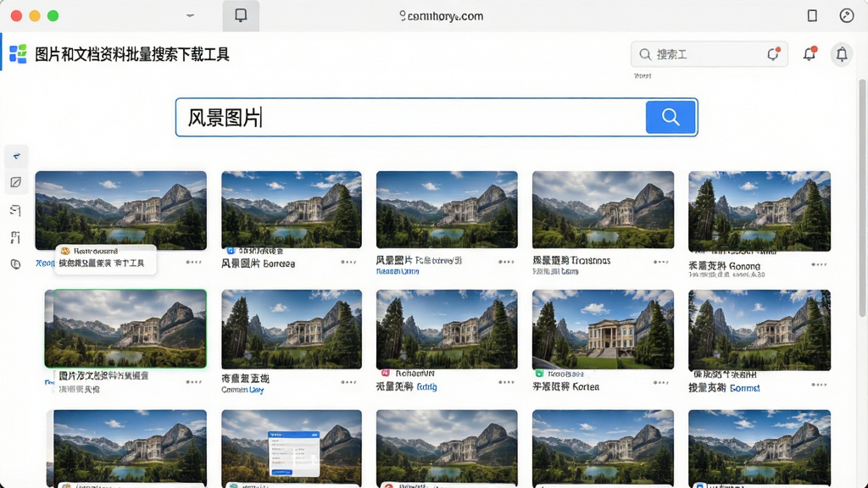The image size is (868, 488).
Task: Click the refresh icon inside top search box
Action: 773,53
